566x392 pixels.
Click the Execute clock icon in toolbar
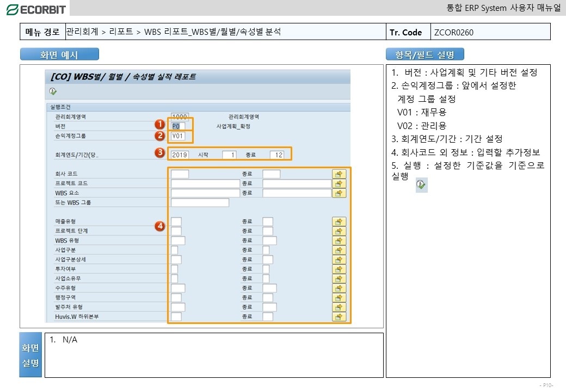click(x=53, y=91)
